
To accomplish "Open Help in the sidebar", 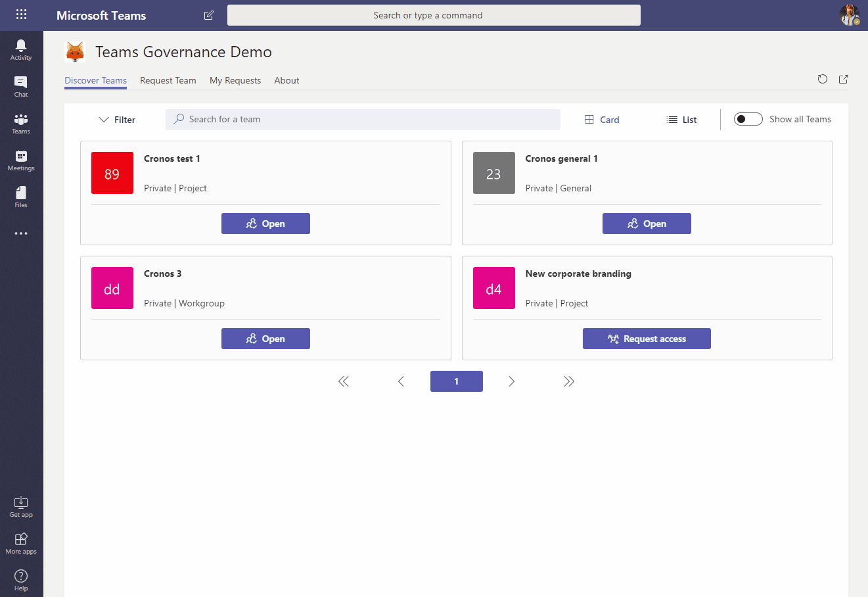I will [x=21, y=580].
